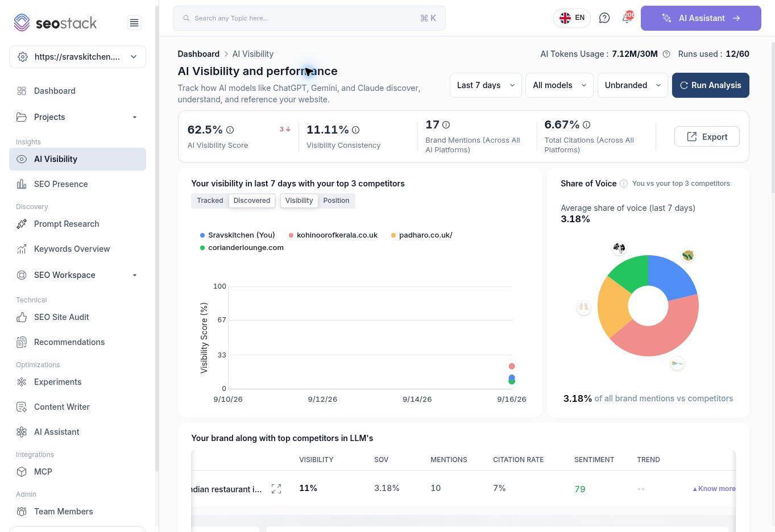Expand the Projects submenu arrow
Screen dimensions: 775x532
click(x=135, y=117)
